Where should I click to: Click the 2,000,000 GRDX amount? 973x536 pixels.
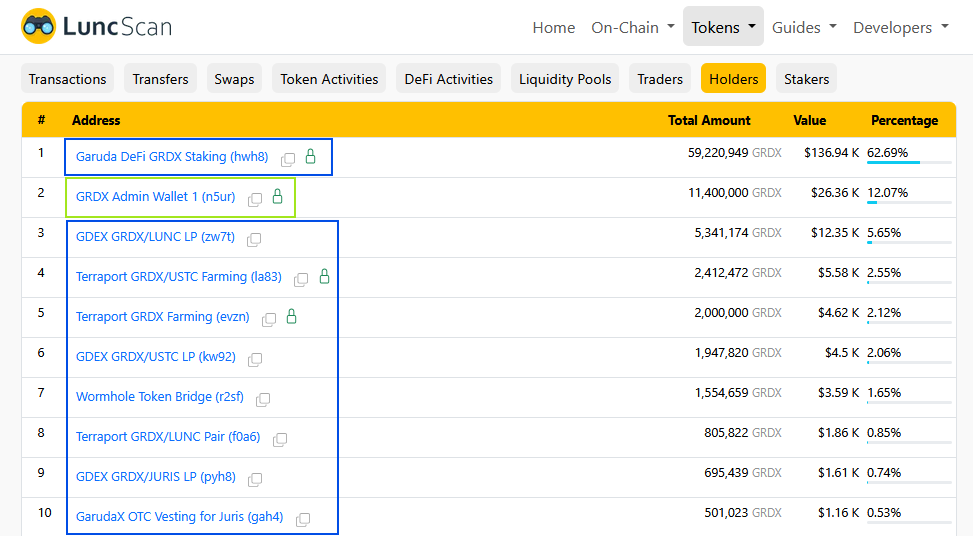[738, 313]
